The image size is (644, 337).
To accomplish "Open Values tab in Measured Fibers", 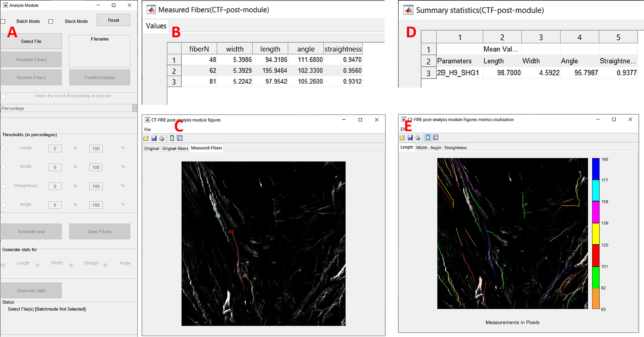I will 156,26.
